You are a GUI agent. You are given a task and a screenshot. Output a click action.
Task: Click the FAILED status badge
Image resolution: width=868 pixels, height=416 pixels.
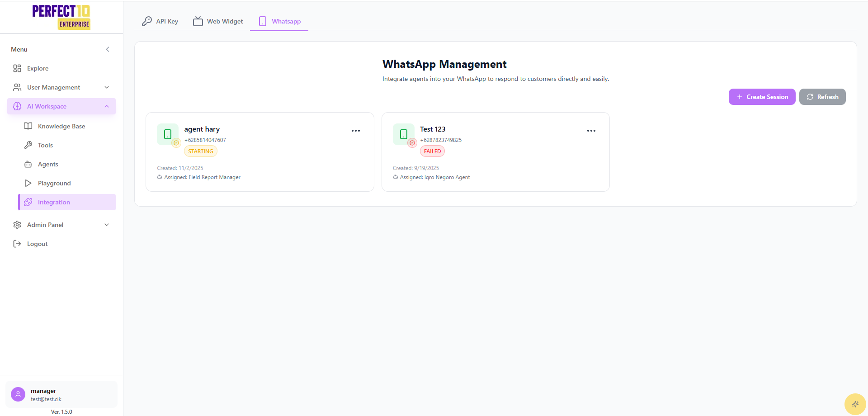click(x=433, y=151)
